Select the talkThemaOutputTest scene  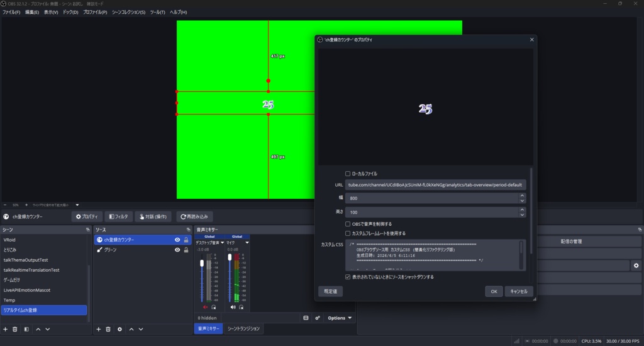(26, 260)
